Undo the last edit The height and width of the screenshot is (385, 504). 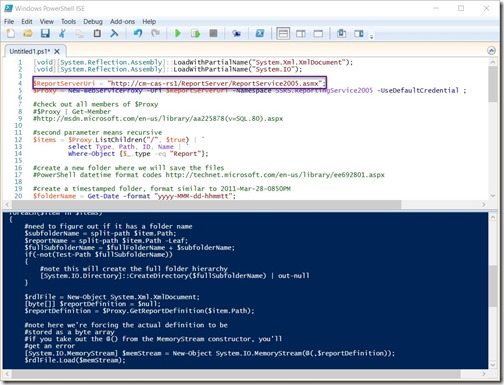(x=138, y=33)
